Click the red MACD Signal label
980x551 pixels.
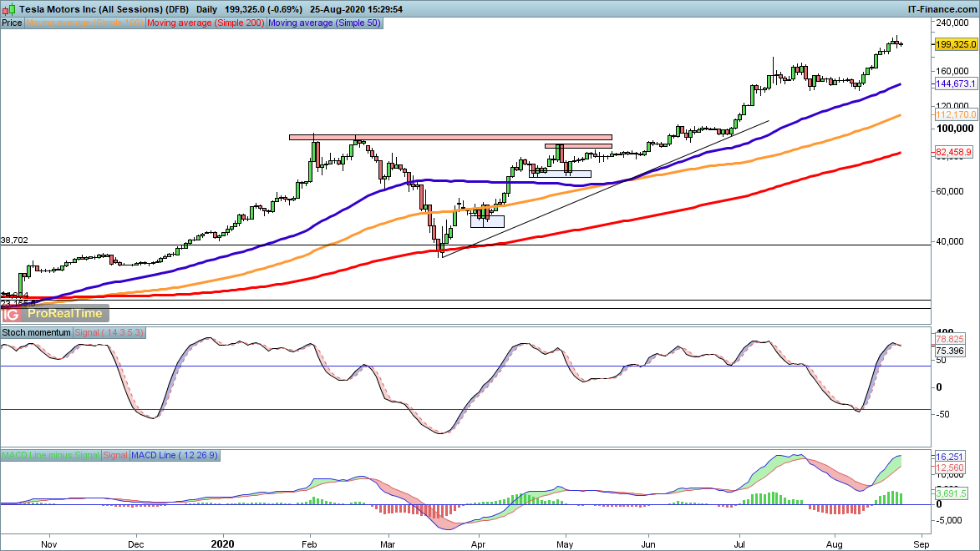(x=115, y=455)
